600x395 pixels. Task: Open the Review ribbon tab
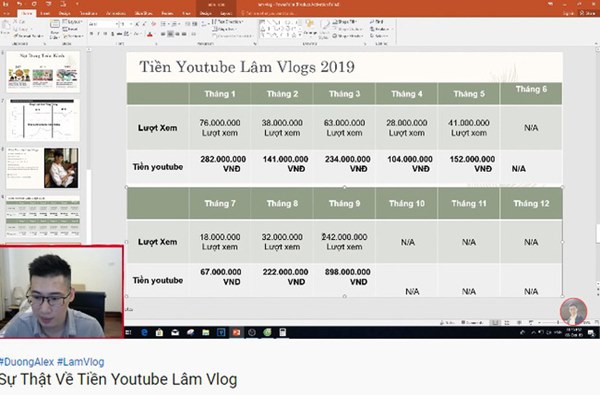pyautogui.click(x=167, y=13)
